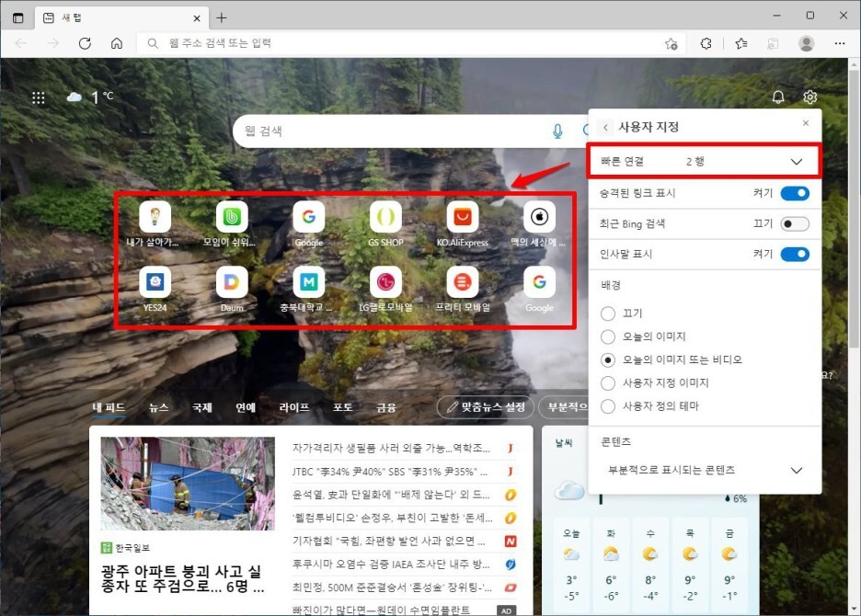Expand the 빠른 연결 2 행 dropdown
This screenshot has width=861, height=616.
[x=705, y=162]
